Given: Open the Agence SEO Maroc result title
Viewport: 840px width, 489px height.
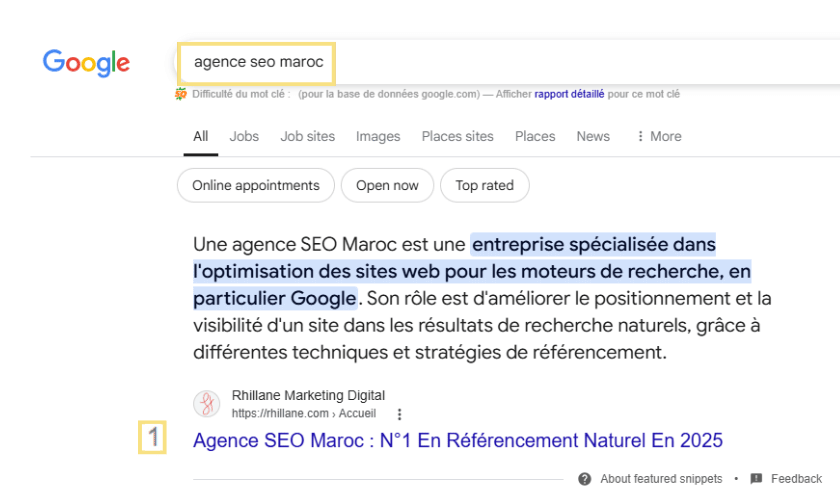Looking at the screenshot, I should coord(457,440).
